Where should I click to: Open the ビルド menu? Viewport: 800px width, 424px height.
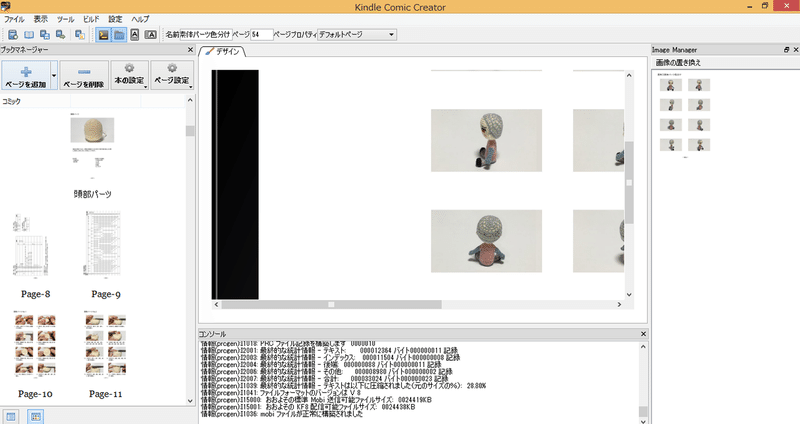point(91,19)
